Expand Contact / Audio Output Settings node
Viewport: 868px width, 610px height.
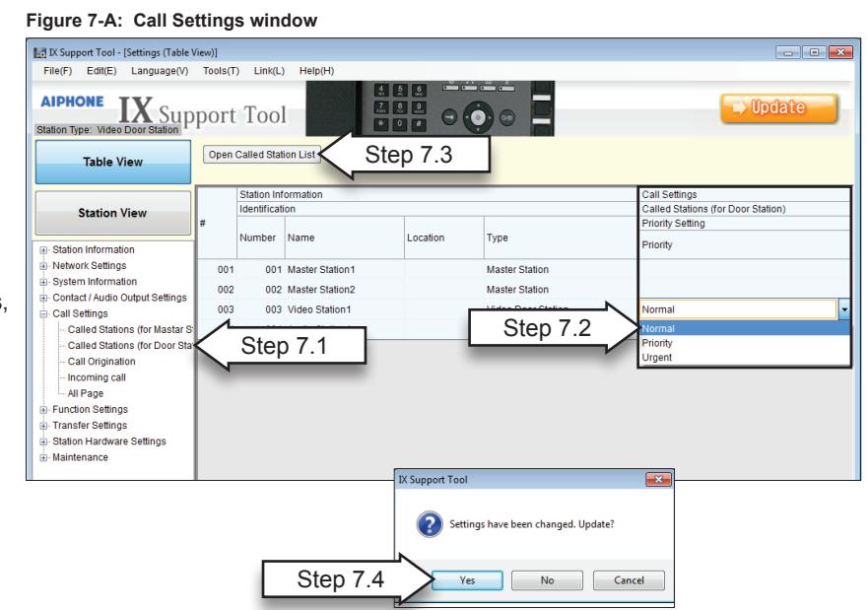coord(43,298)
